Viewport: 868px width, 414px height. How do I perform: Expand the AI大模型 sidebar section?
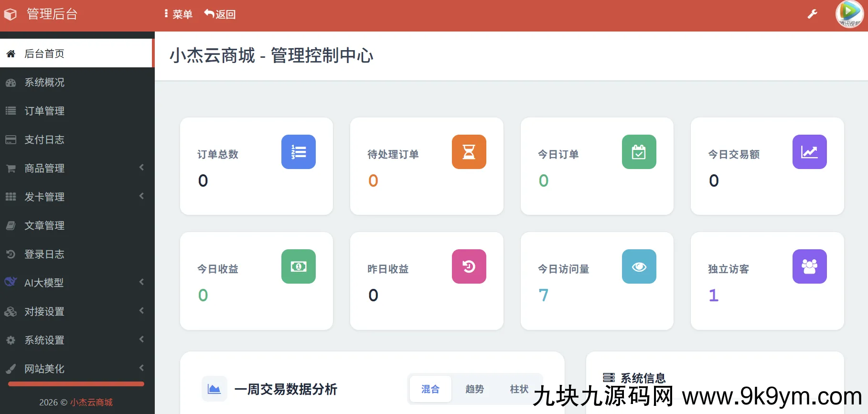pos(76,283)
